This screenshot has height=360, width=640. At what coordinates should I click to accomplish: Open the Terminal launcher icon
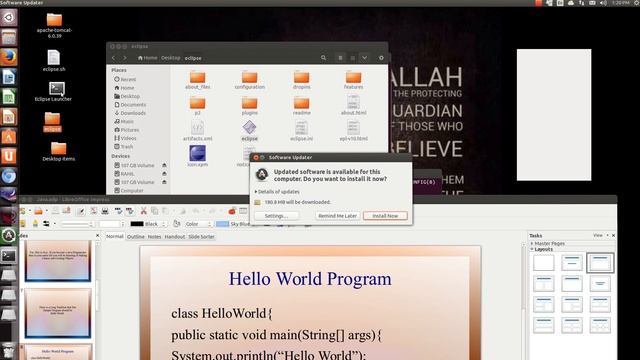point(9,256)
